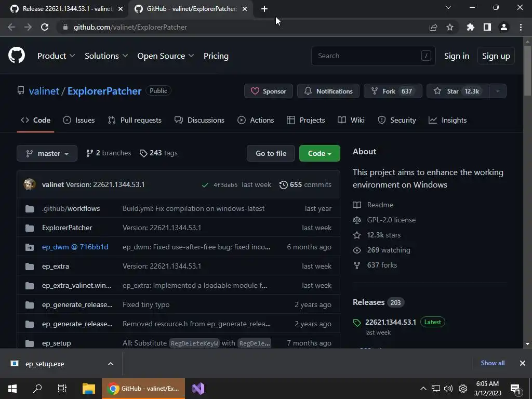Open the volume speaker tray icon
Image resolution: width=532 pixels, height=399 pixels.
click(x=448, y=389)
